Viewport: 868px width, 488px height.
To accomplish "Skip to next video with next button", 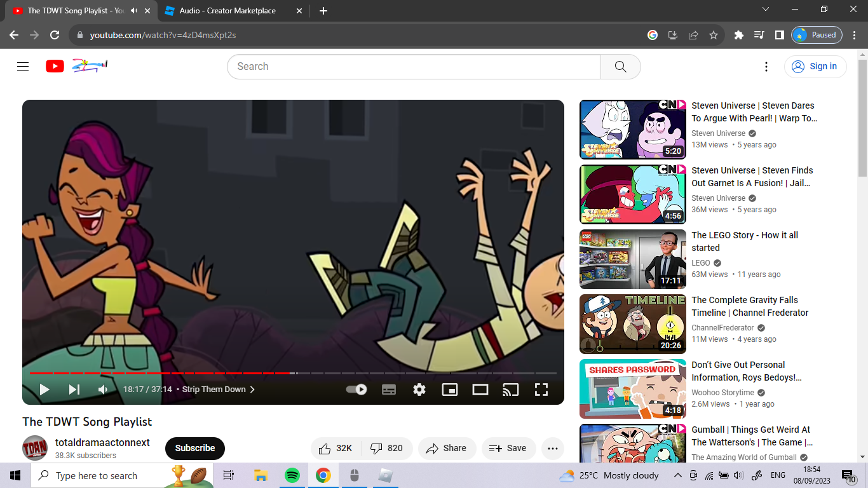I will (74, 390).
